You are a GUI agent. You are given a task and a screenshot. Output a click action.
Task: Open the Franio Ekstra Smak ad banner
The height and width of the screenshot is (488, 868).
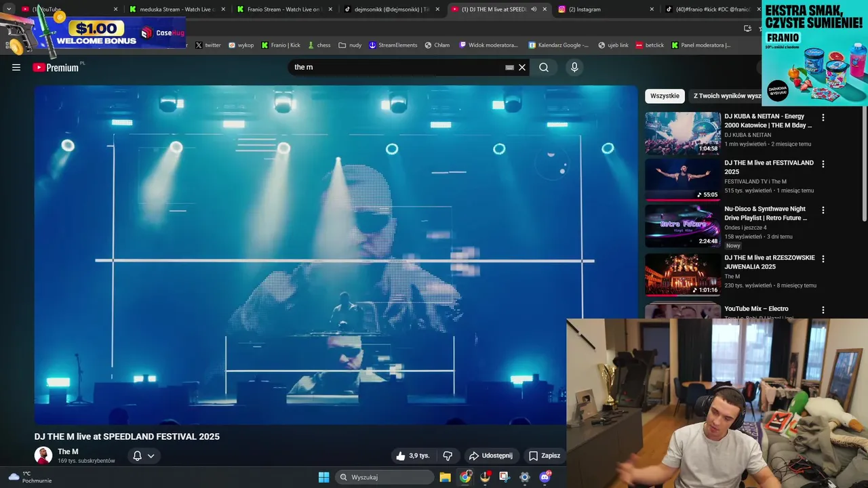814,54
